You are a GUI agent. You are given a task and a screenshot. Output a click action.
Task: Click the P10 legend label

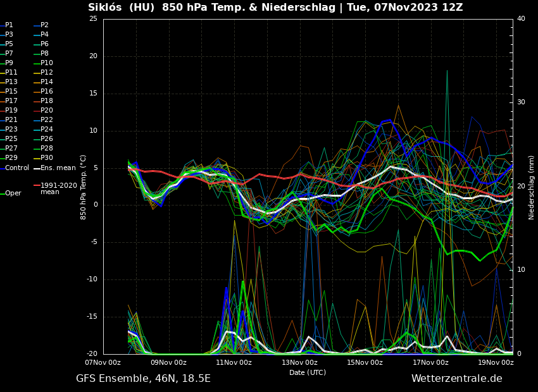tap(46, 63)
